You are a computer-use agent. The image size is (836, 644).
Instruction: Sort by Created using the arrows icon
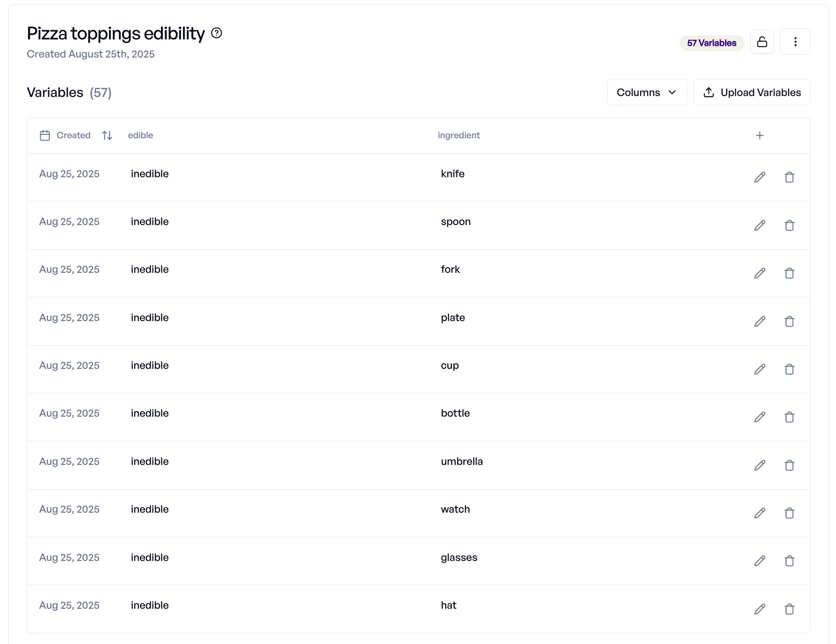[107, 135]
